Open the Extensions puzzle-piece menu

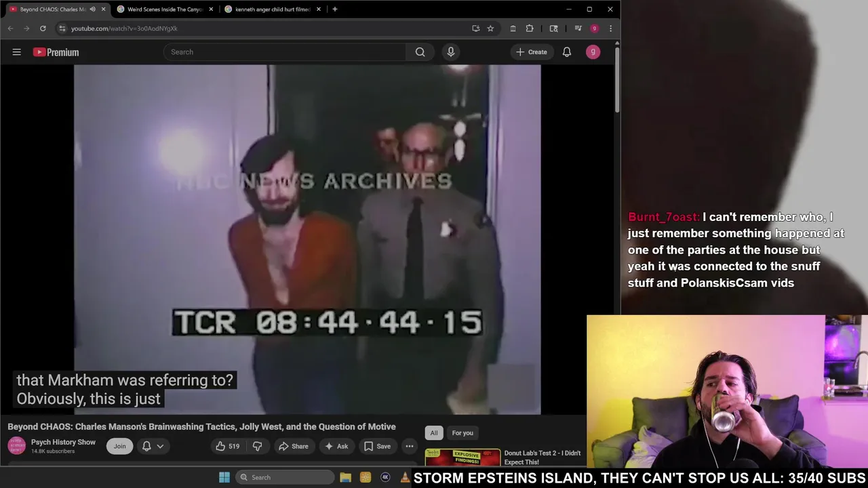pos(530,28)
